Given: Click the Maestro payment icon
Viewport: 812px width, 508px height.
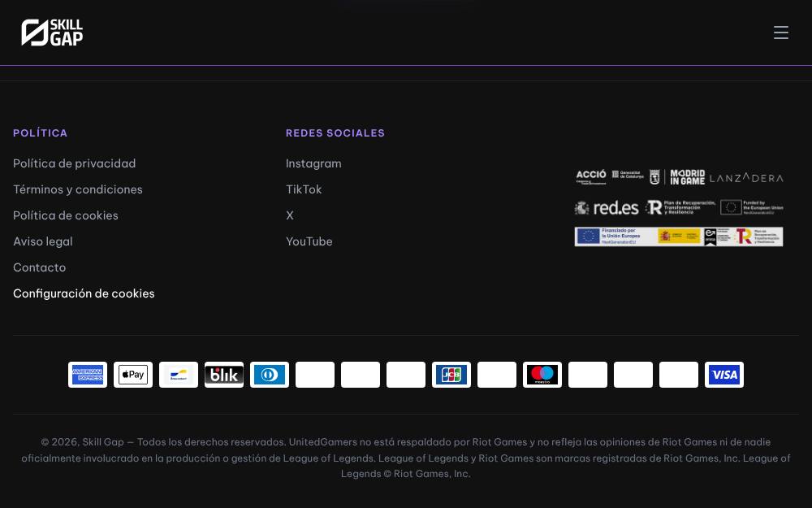Looking at the screenshot, I should (x=542, y=374).
